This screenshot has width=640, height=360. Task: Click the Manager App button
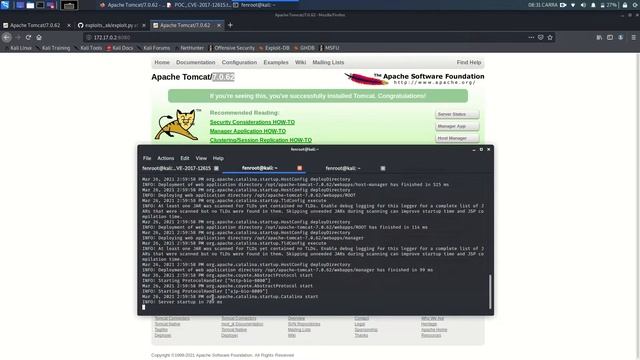(457, 126)
